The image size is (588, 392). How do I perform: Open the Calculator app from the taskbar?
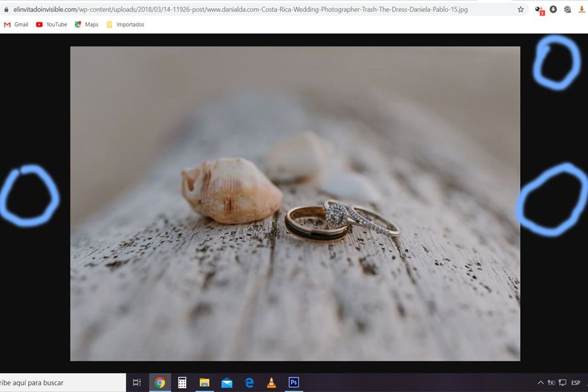click(x=182, y=383)
